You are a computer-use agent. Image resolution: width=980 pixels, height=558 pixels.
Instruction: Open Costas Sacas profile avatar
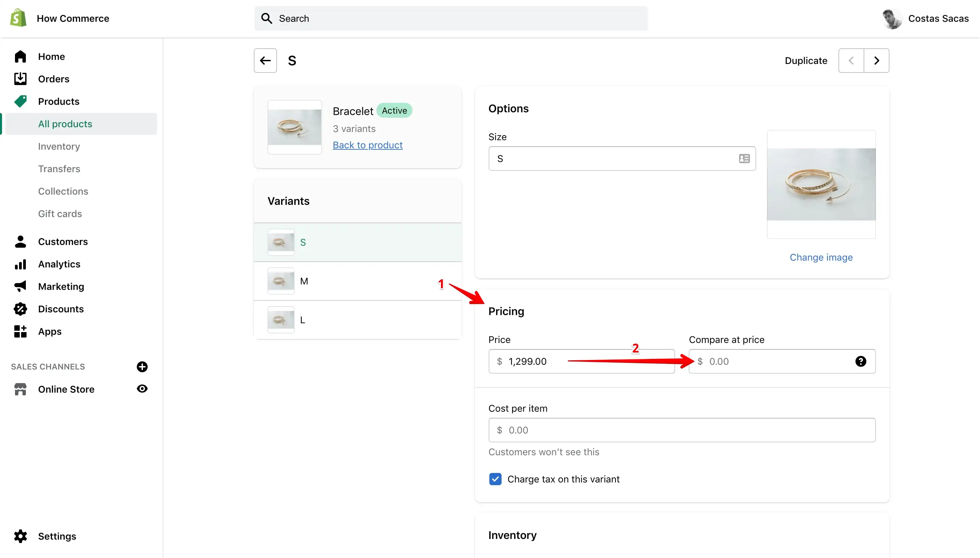click(892, 18)
